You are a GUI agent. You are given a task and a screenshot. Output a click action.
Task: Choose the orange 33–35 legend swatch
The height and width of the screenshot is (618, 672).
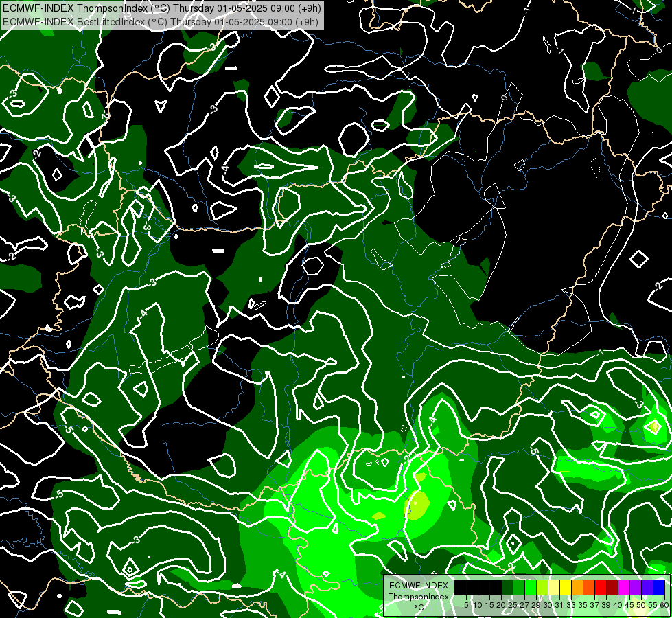(x=577, y=588)
